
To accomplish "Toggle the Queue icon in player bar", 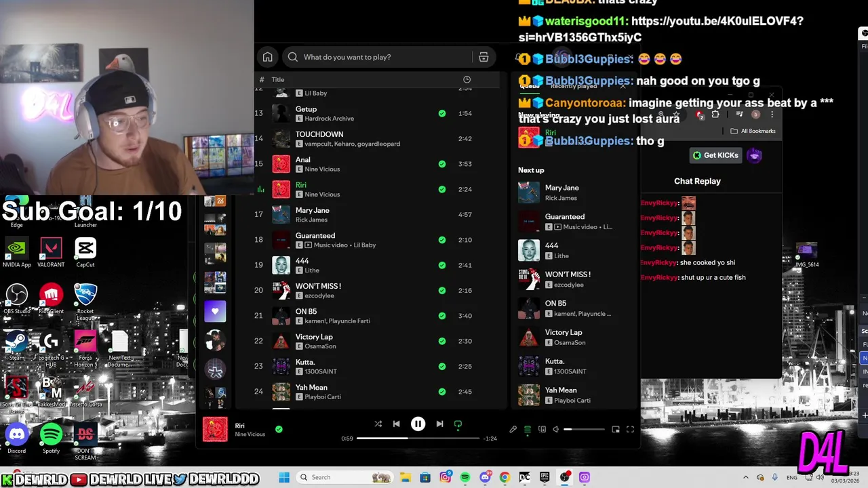I will [528, 429].
